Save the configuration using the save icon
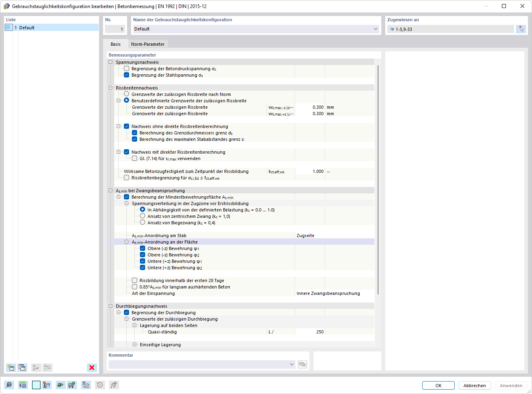 [72, 385]
